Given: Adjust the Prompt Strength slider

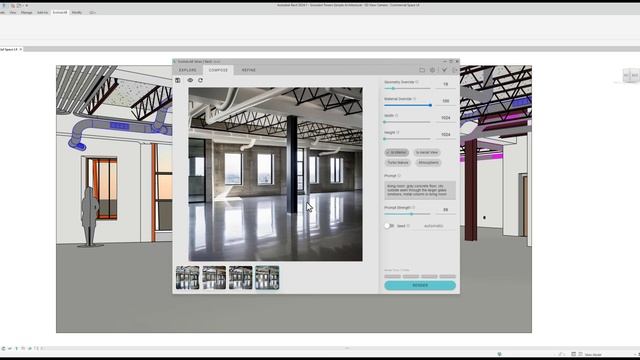Looking at the screenshot, I should click(407, 214).
